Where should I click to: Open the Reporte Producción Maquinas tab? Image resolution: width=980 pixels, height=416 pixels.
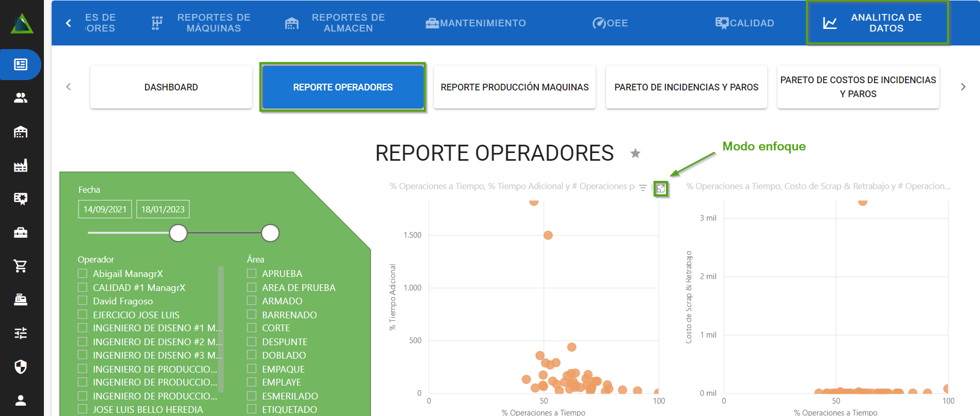[515, 87]
